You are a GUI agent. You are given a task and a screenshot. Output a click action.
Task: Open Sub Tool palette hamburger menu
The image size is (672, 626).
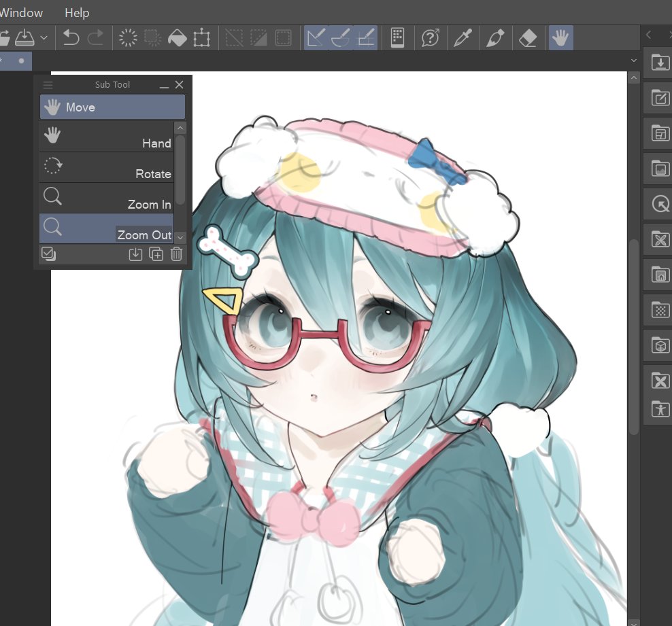48,85
